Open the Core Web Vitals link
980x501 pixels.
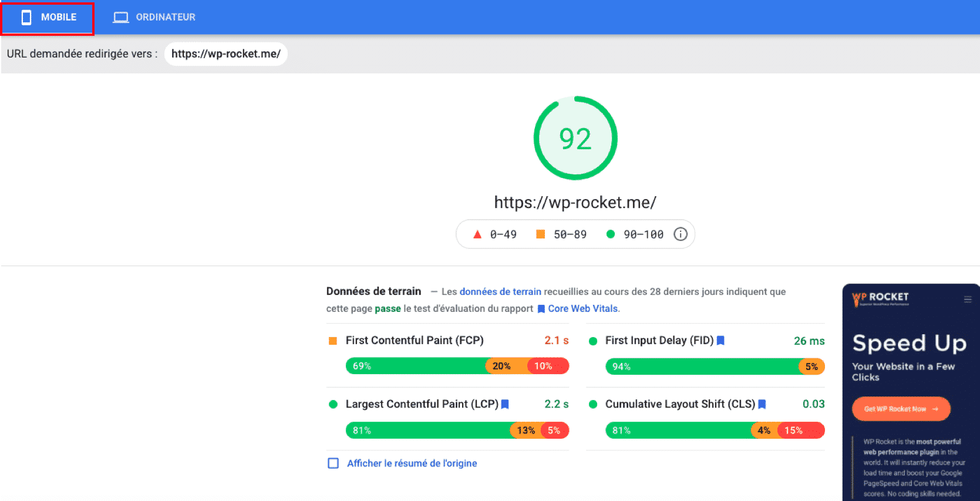(583, 309)
